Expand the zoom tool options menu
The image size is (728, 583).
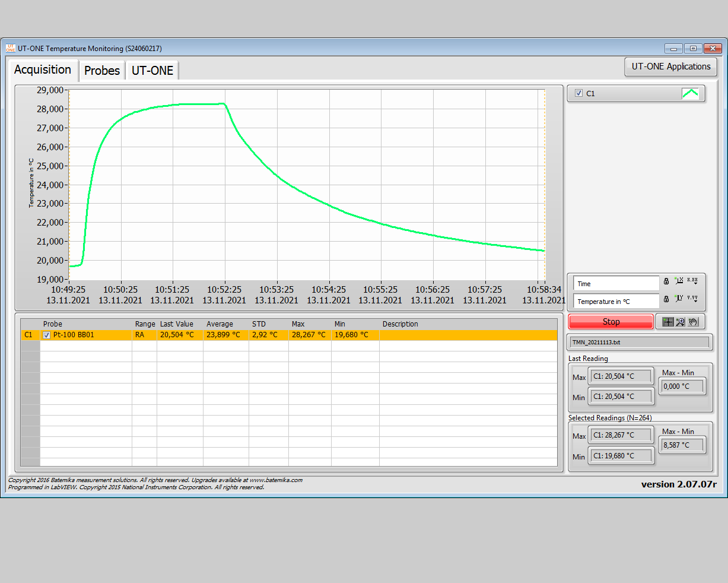(x=683, y=325)
